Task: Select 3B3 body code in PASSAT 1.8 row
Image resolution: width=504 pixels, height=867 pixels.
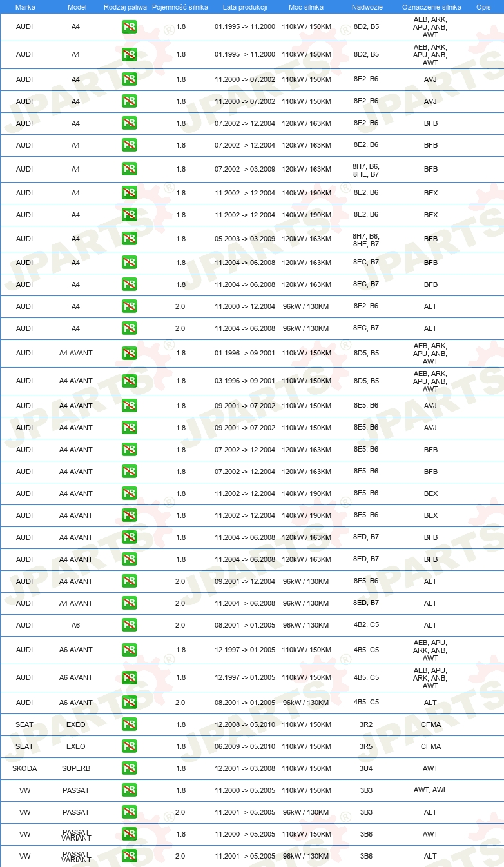Action: (366, 790)
